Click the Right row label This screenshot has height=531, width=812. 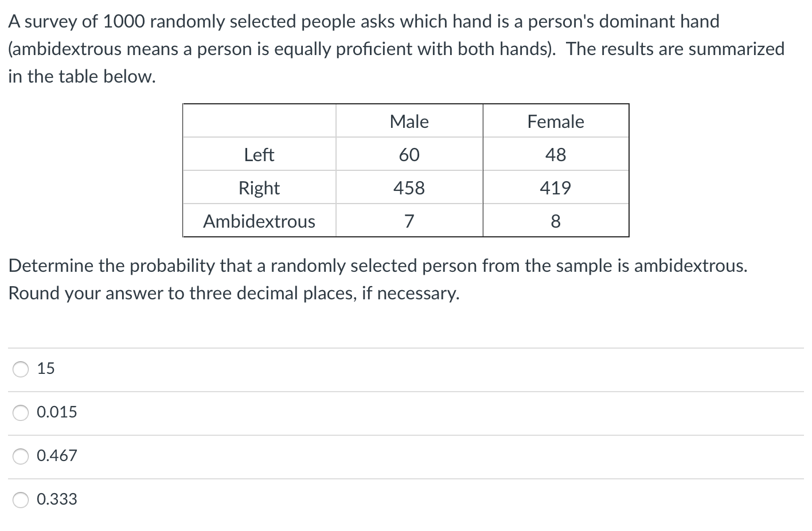[259, 188]
